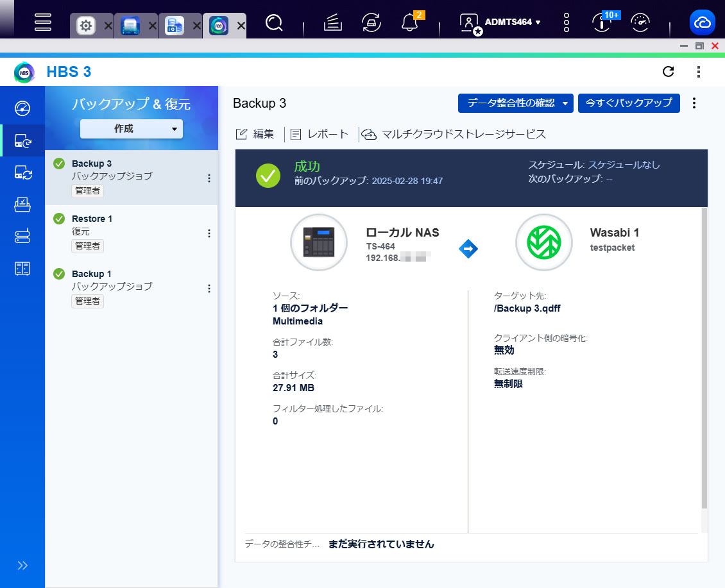Viewport: 725px width, 588px height.
Task: Open the bottom book-shaped sidebar icon
Action: coord(22,269)
